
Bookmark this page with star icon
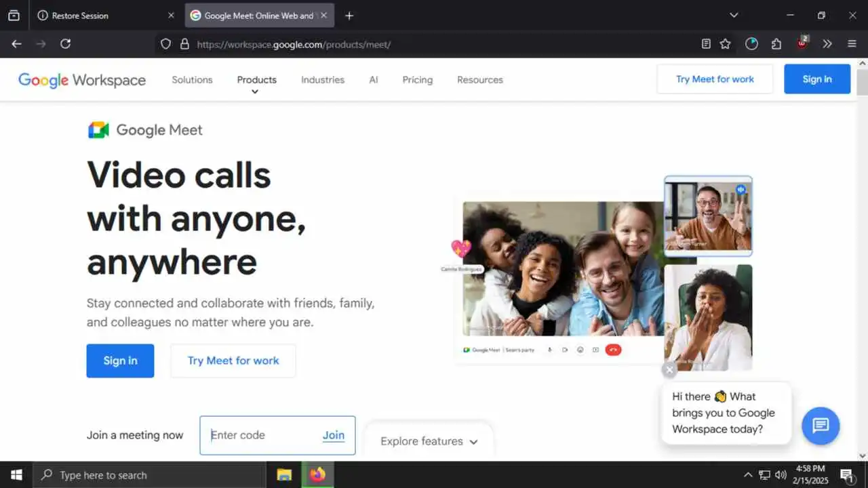pos(725,44)
